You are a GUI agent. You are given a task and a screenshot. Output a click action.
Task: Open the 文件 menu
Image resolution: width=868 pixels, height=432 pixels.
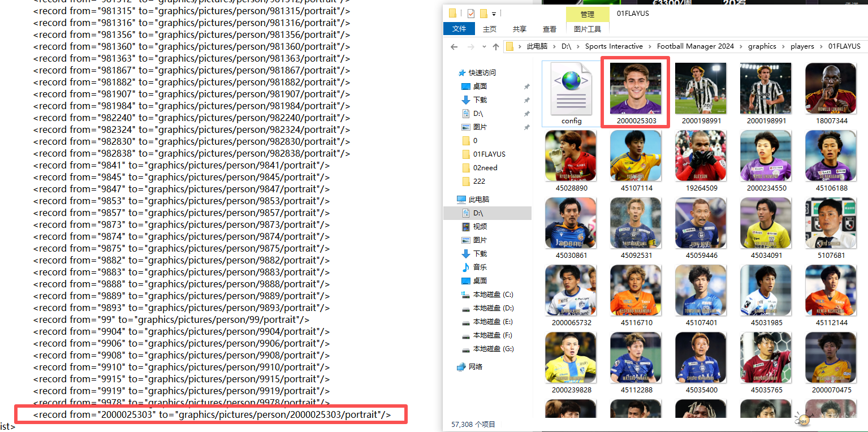(459, 29)
